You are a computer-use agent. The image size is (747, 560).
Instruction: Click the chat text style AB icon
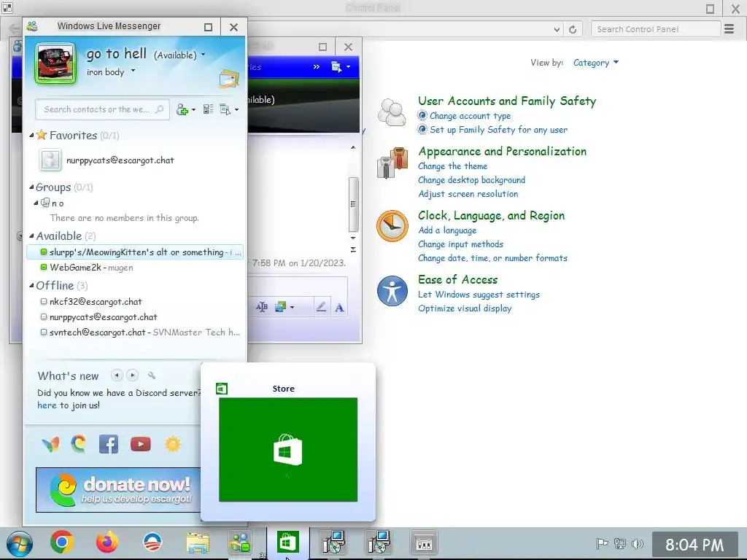coord(262,307)
